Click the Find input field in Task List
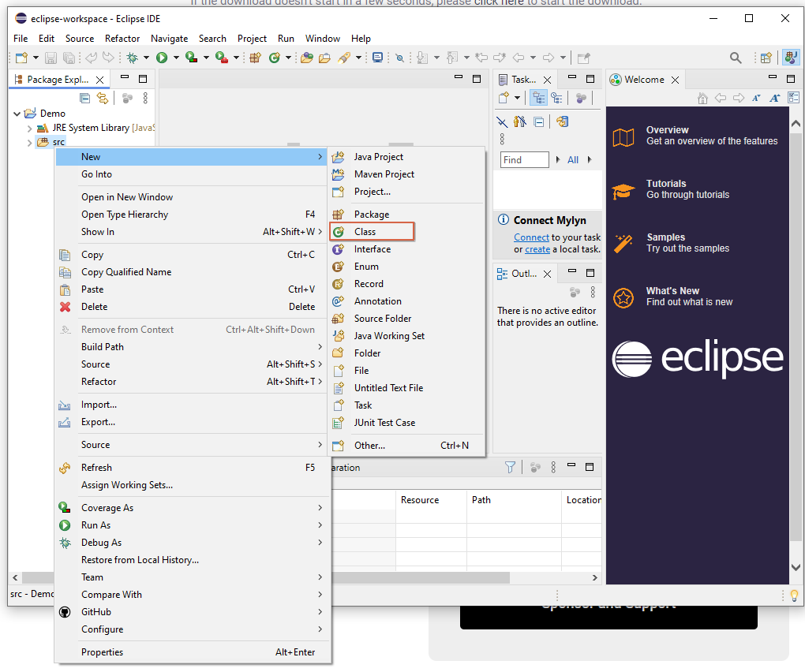Image resolution: width=805 pixels, height=672 pixels. click(524, 159)
